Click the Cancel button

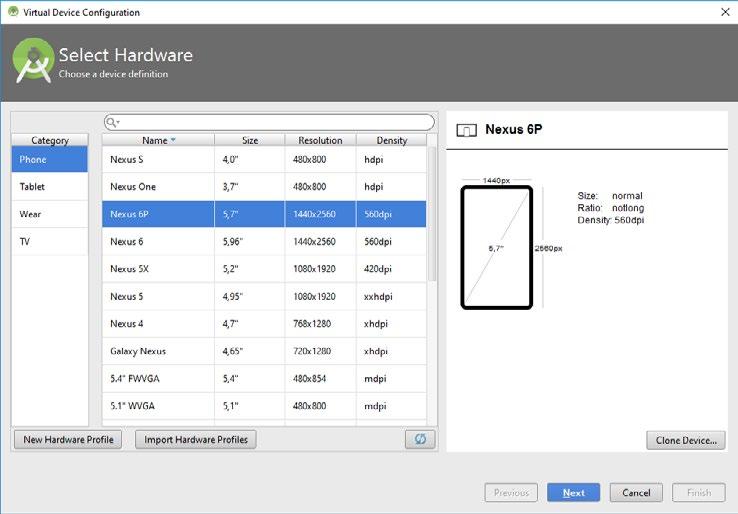636,492
